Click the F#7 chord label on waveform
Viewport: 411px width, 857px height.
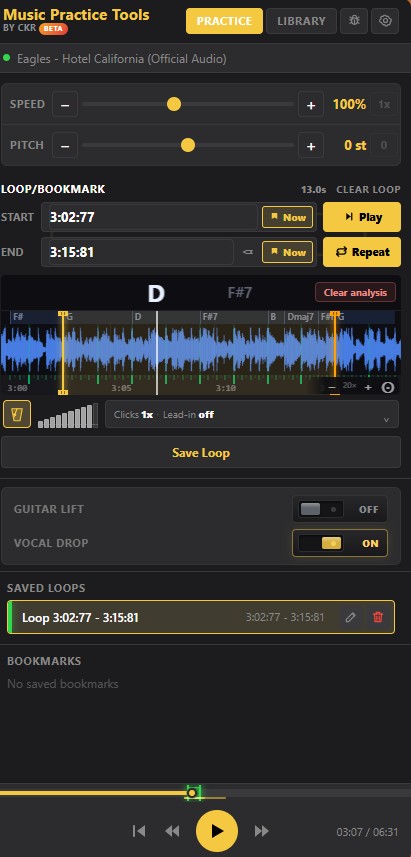click(x=210, y=316)
